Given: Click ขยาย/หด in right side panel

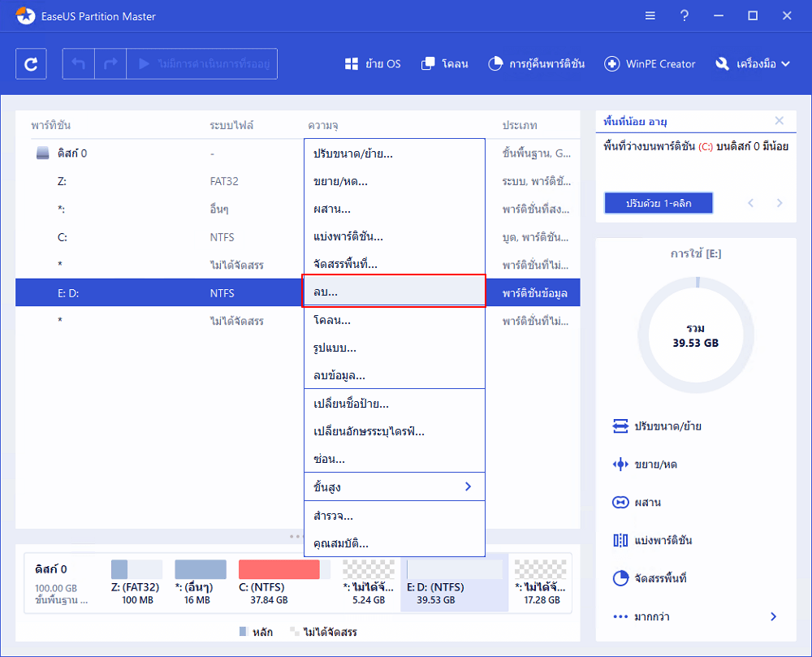Looking at the screenshot, I should point(645,465).
